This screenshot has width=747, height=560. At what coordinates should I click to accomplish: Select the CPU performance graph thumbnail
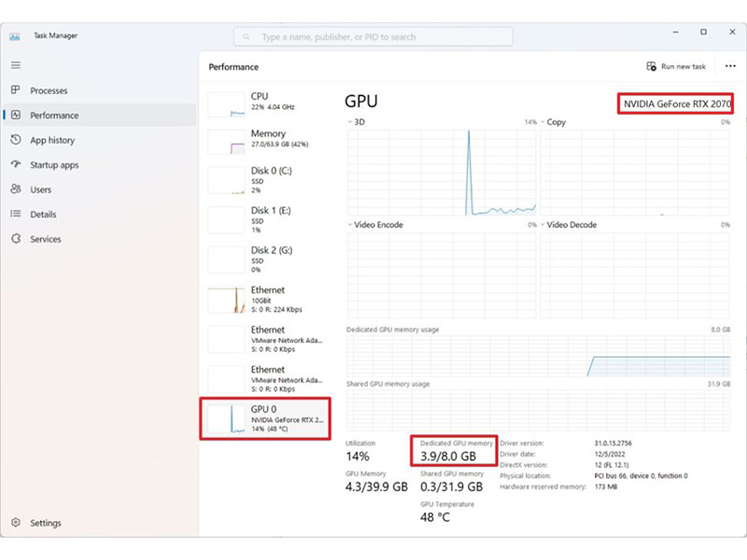pyautogui.click(x=226, y=105)
